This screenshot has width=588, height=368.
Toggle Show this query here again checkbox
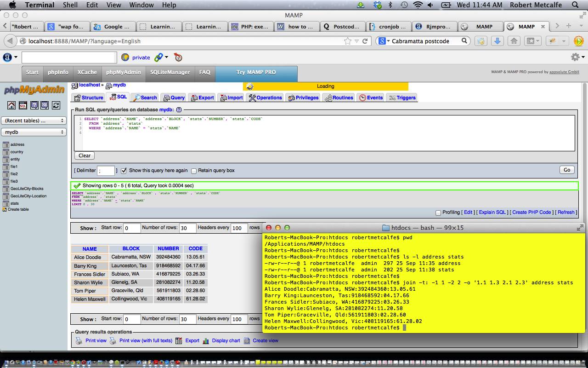click(x=124, y=171)
